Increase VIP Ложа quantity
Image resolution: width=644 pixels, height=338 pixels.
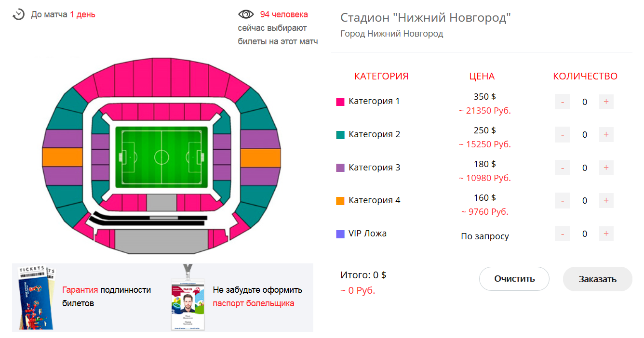point(606,234)
